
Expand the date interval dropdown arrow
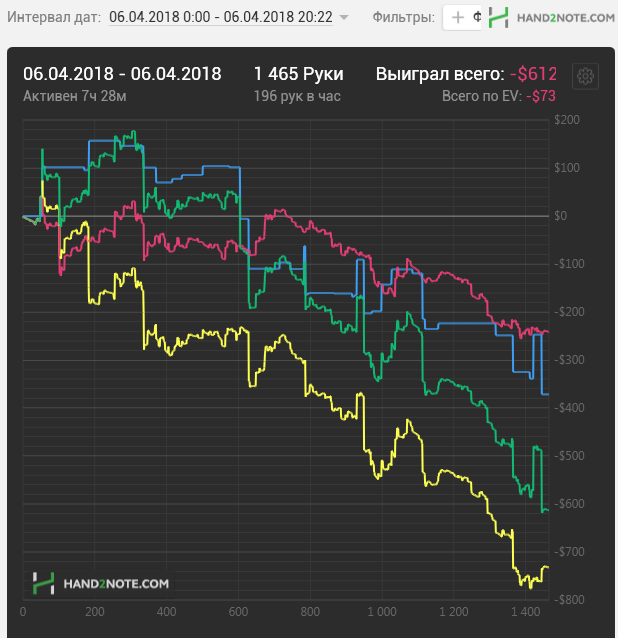coord(344,17)
